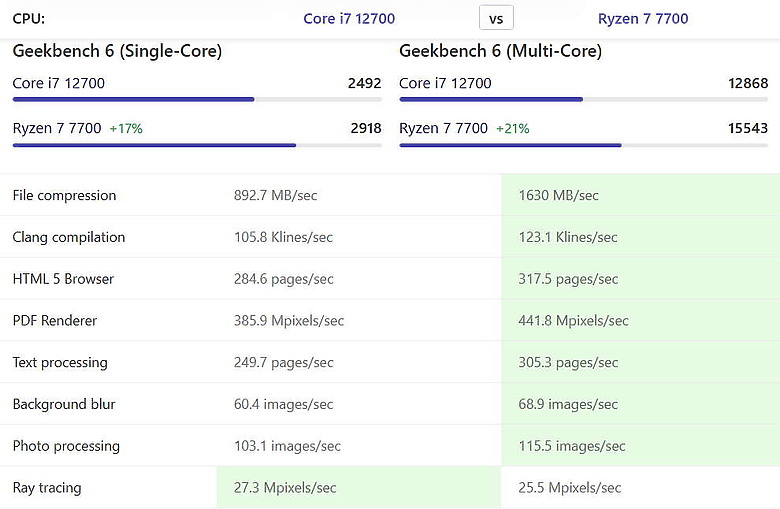Select the Background blur row label
780x509 pixels.
pyautogui.click(x=64, y=405)
